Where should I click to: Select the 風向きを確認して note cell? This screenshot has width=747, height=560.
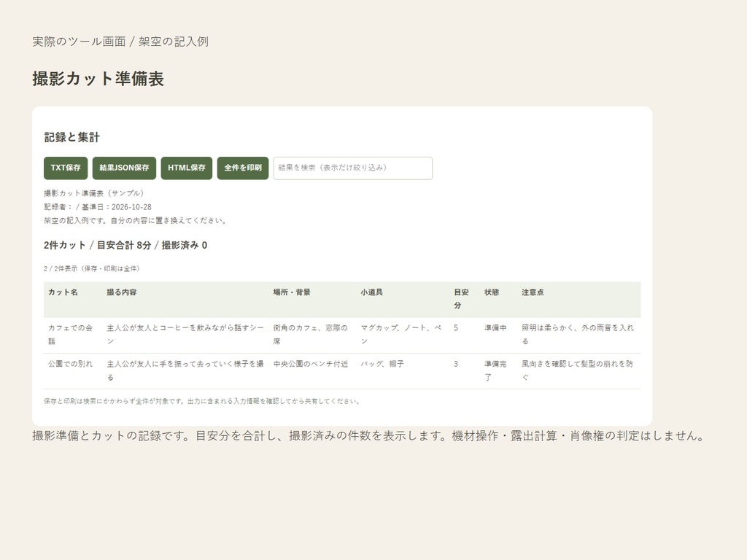578,371
